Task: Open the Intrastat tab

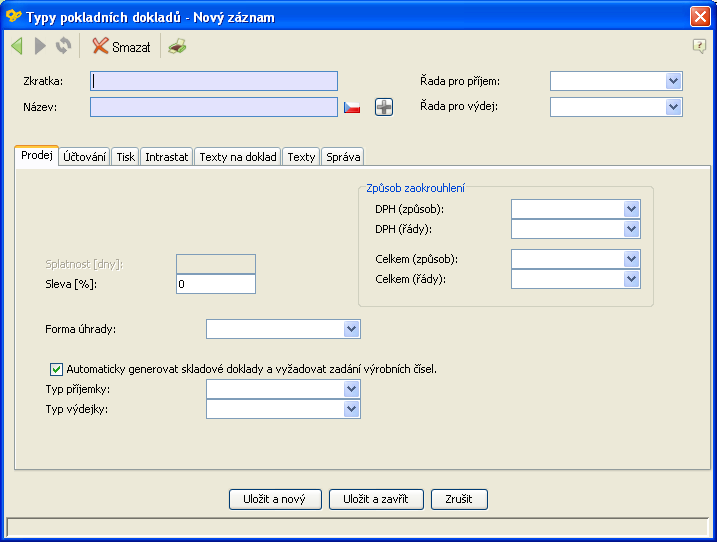Action: click(166, 157)
